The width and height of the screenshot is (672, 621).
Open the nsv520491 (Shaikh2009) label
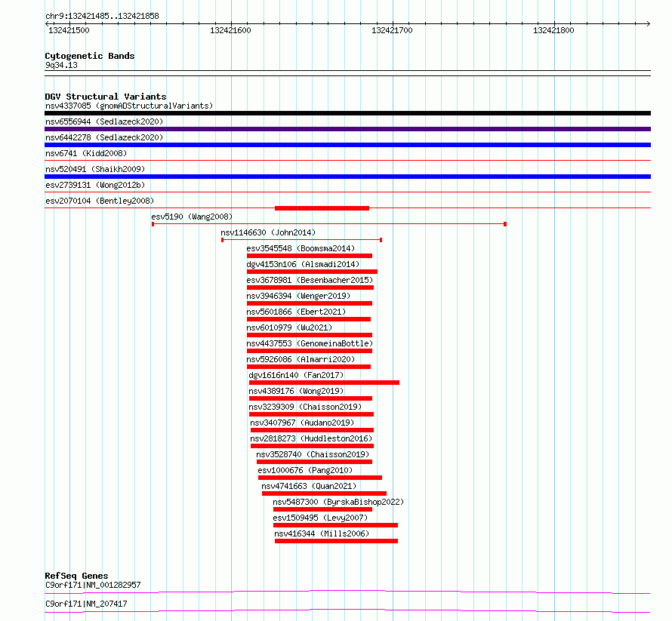[x=95, y=169]
